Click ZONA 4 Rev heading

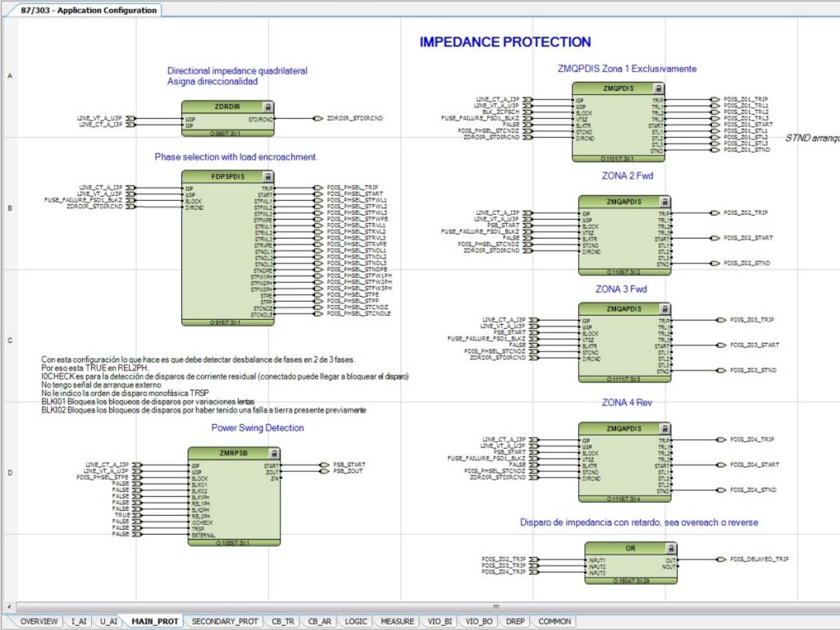point(627,403)
